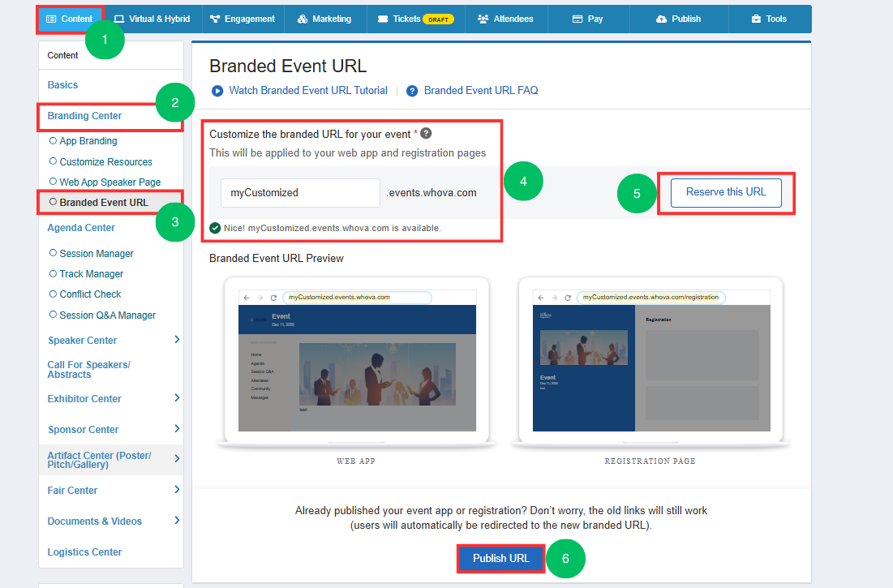This screenshot has width=893, height=588.
Task: Switch to Virtual & Hybrid tab
Action: point(152,19)
